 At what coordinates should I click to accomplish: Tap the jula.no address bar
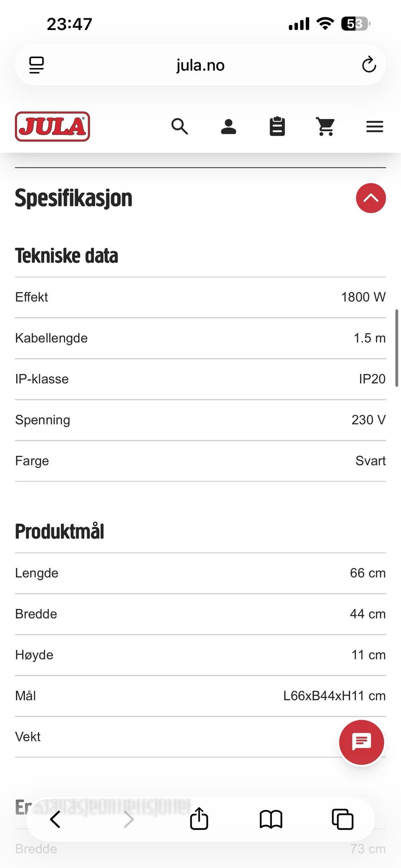point(200,65)
